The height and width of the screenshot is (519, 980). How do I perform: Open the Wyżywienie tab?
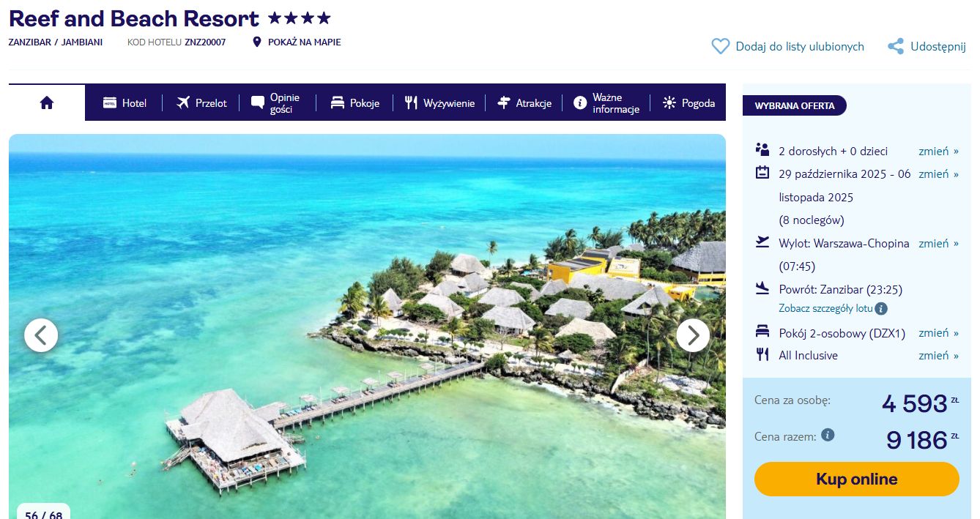(x=440, y=103)
